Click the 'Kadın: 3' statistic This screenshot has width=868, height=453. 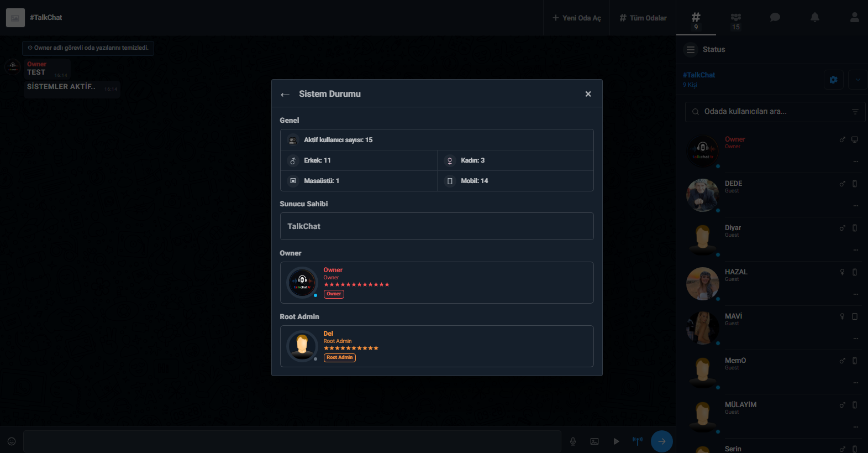515,160
